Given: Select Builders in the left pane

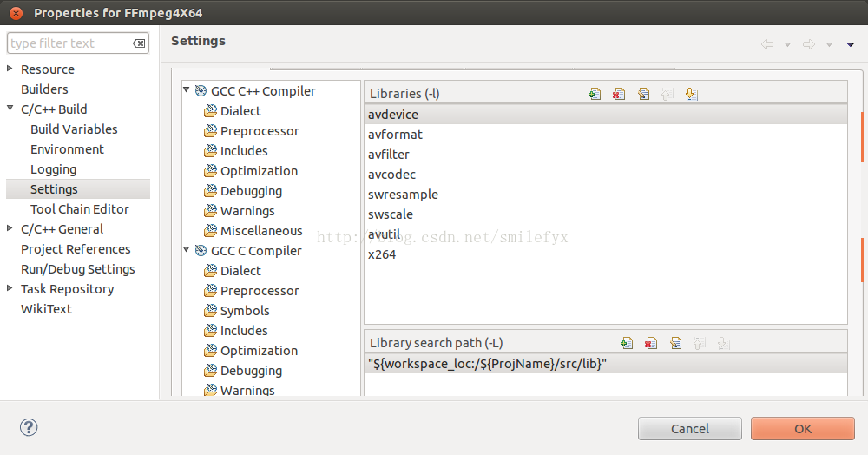Looking at the screenshot, I should click(x=44, y=89).
